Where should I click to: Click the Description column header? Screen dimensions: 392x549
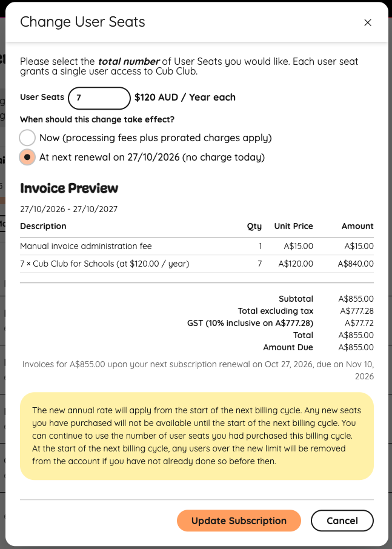(x=42, y=226)
